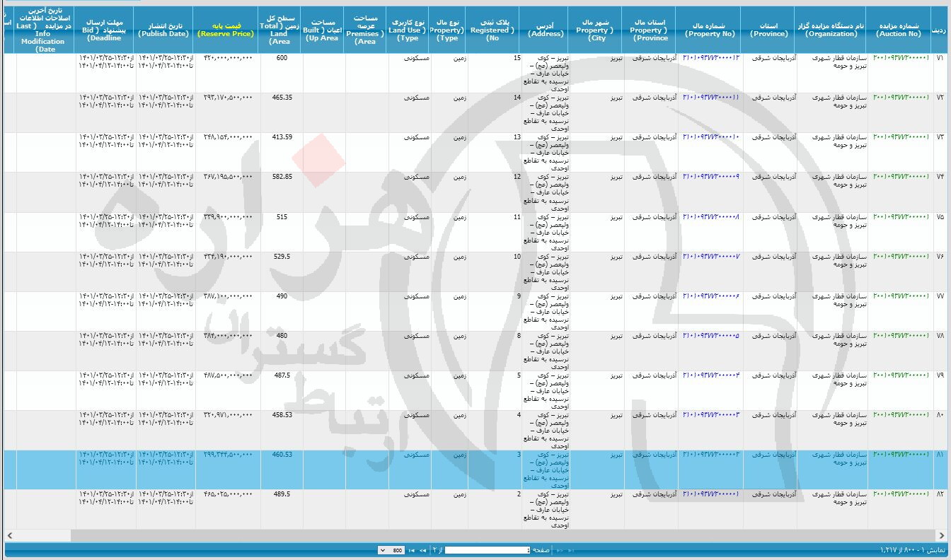Open auction number link in row 73
The image size is (951, 560).
point(901,136)
